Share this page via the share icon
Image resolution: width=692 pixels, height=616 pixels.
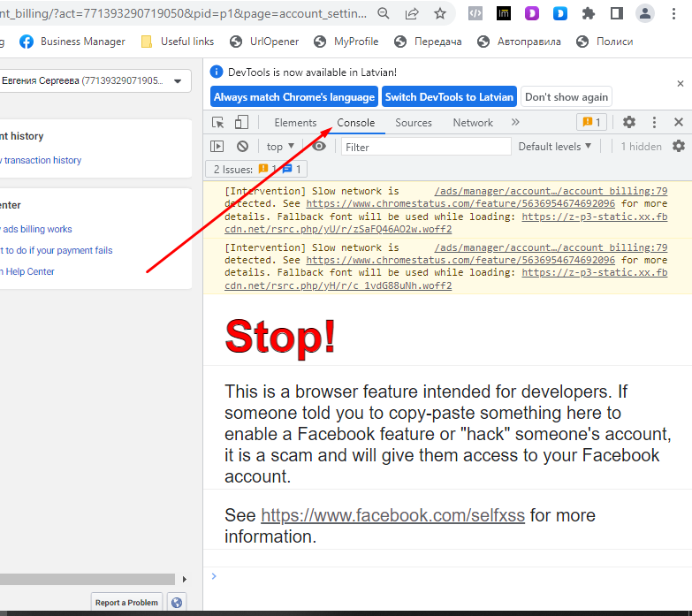pyautogui.click(x=412, y=13)
